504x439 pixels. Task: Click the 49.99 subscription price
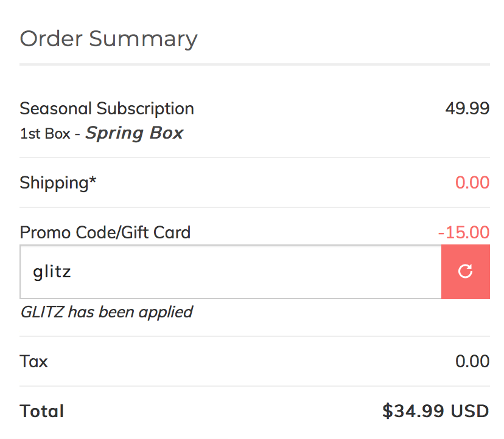click(x=467, y=108)
